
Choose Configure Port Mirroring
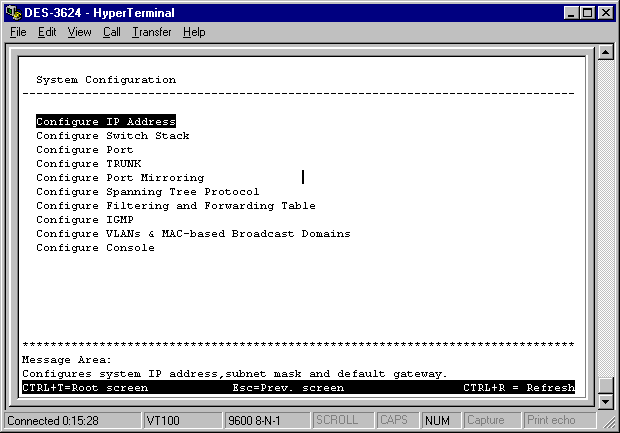coord(120,178)
